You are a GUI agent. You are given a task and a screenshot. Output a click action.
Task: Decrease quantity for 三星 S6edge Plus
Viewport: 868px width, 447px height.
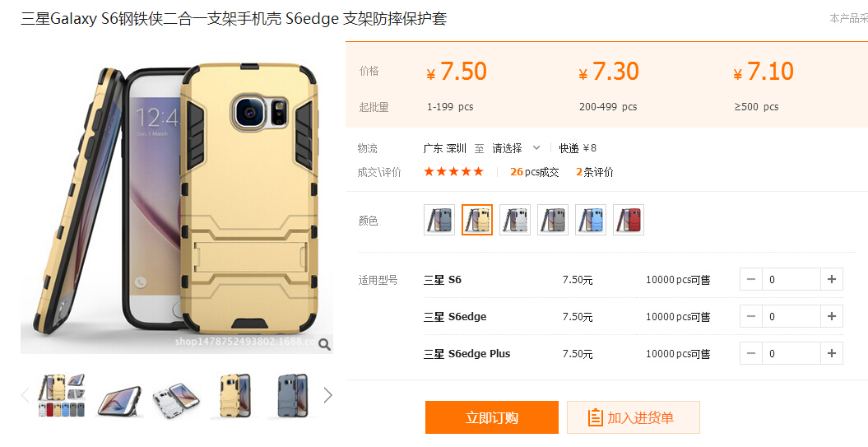751,353
